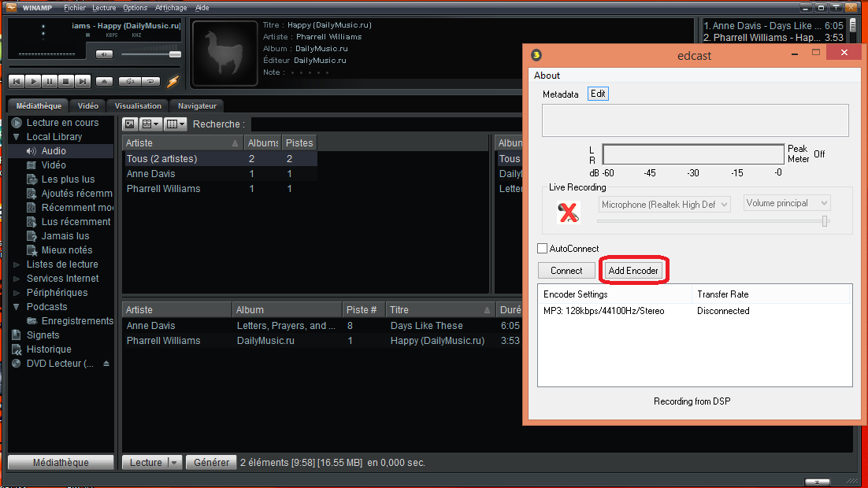Switch to the Vidéo tab
Screen dimensions: 868x488
click(x=88, y=105)
